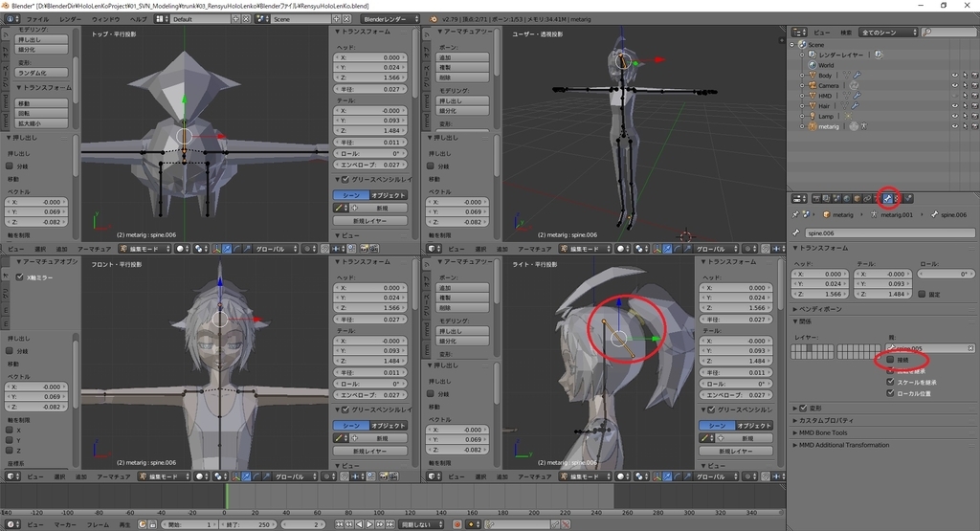Open the Bone properties tab
The image size is (980, 531).
pos(887,199)
